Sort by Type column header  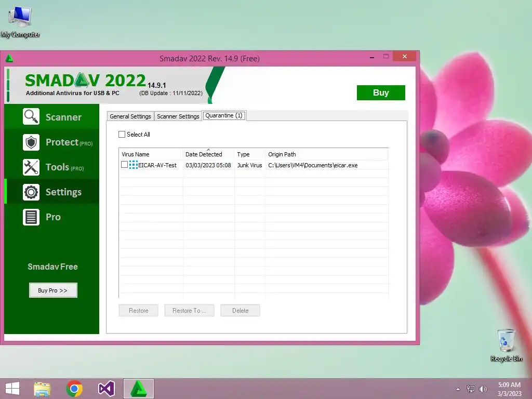[x=250, y=154]
